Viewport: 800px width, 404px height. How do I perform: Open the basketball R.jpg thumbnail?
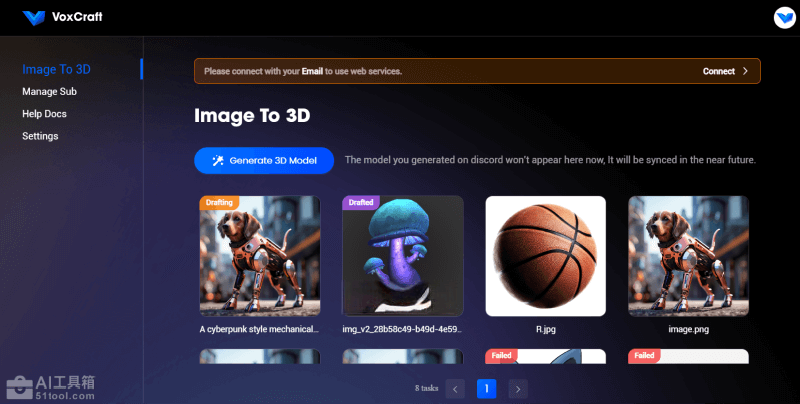pos(546,256)
